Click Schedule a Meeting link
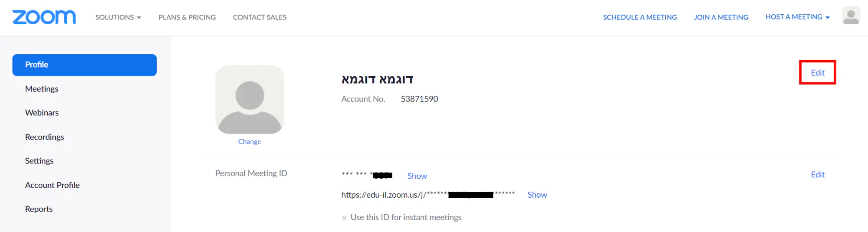The height and width of the screenshot is (232, 868). tap(640, 17)
